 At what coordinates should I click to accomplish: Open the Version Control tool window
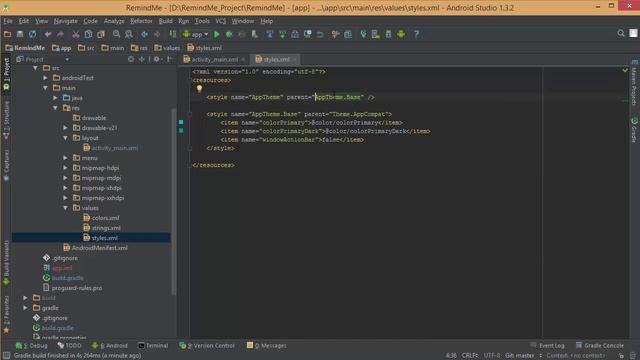point(207,345)
